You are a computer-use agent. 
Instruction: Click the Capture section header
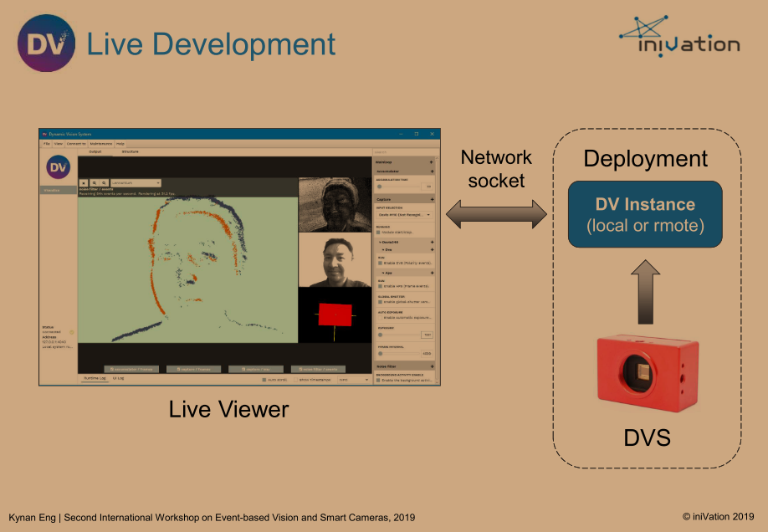[404, 199]
